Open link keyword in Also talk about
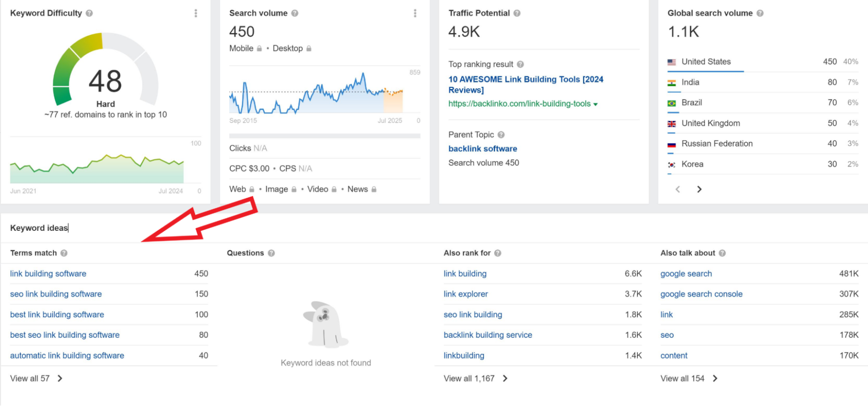The height and width of the screenshot is (406, 868). (666, 315)
